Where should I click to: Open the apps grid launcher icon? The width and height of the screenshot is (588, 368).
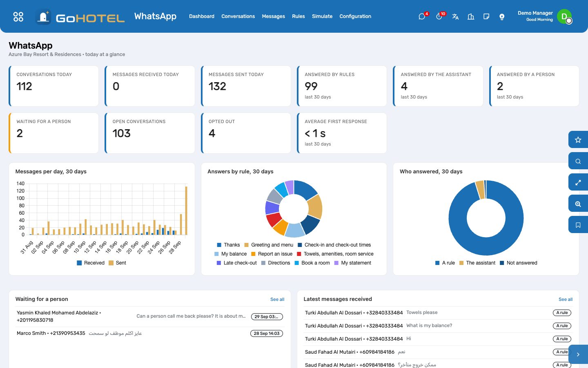[18, 16]
